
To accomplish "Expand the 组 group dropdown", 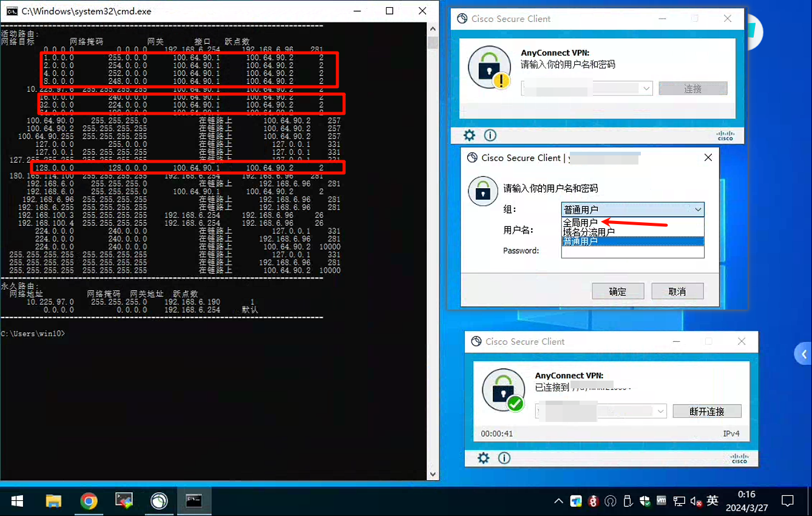I will 698,209.
